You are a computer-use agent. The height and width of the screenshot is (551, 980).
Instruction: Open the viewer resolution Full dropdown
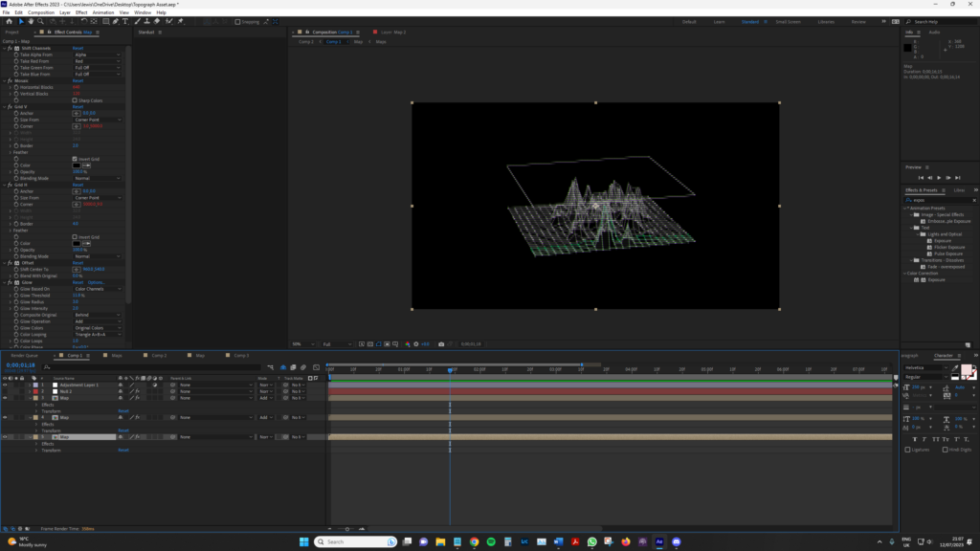click(x=338, y=344)
